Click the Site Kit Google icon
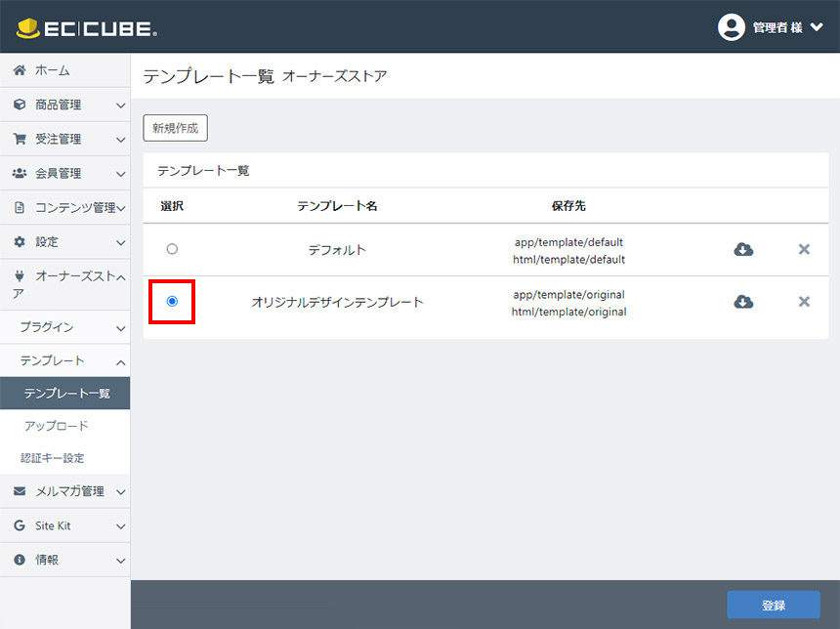Screen dimensions: 840x629 (x=20, y=525)
